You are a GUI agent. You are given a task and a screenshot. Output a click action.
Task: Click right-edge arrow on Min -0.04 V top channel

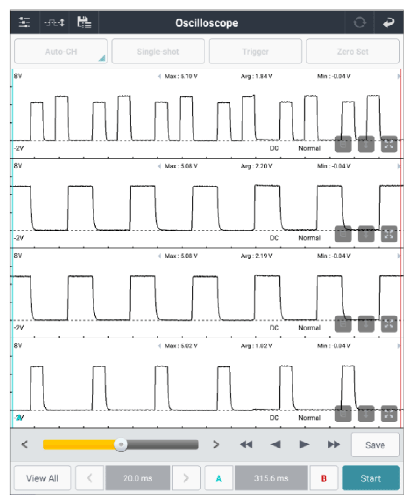tap(398, 76)
